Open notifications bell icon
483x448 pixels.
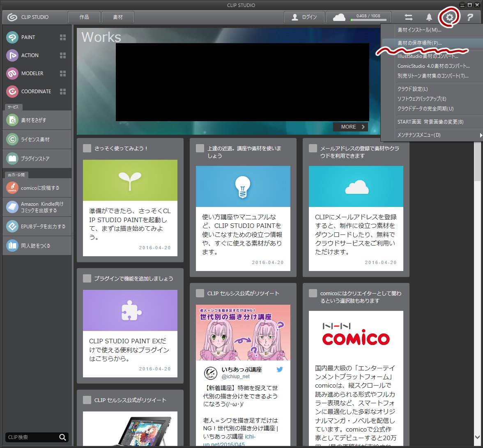point(429,17)
